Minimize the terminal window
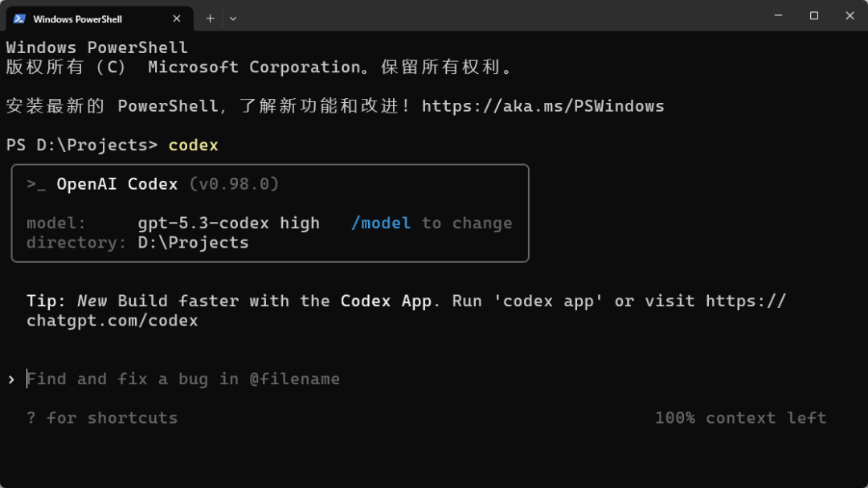868x488 pixels. pyautogui.click(x=778, y=15)
